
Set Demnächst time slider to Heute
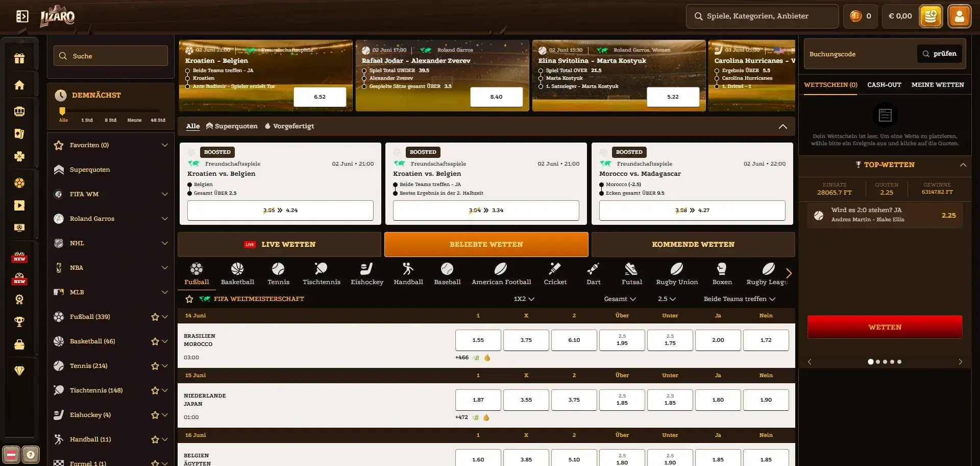click(134, 120)
